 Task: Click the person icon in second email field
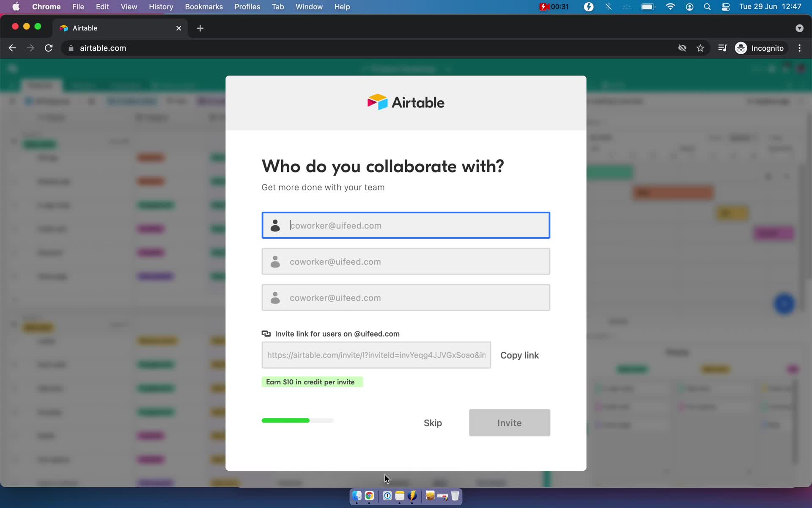(275, 262)
